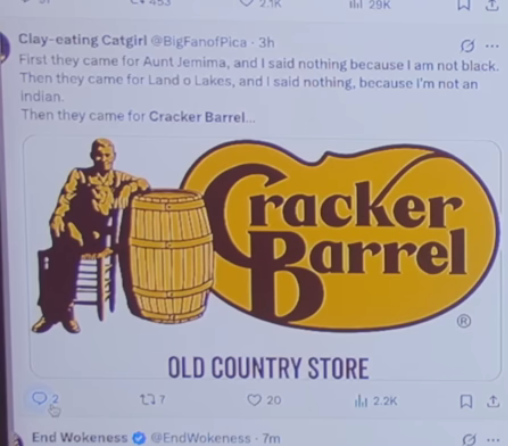Image resolution: width=508 pixels, height=446 pixels.
Task: Bookmark the top tweet with 29K views
Action: tap(465, 5)
